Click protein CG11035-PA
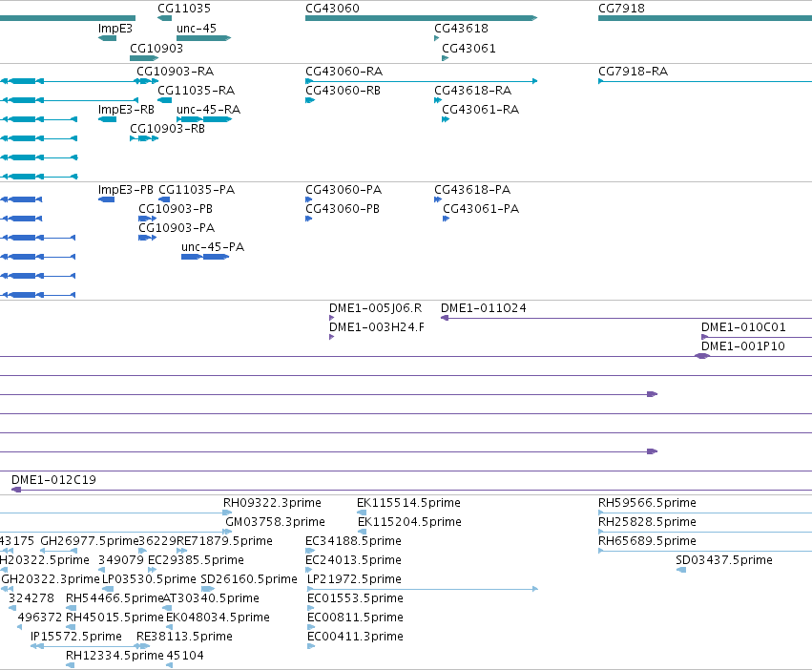This screenshot has height=670, width=812. pyautogui.click(x=197, y=190)
